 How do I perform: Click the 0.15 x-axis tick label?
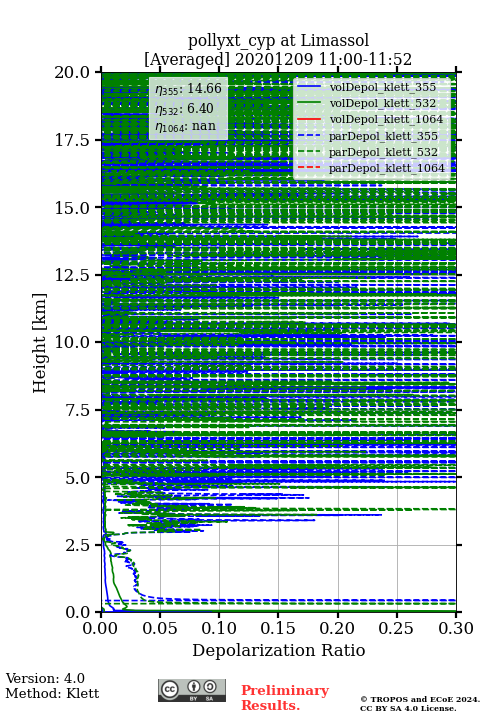[278, 628]
